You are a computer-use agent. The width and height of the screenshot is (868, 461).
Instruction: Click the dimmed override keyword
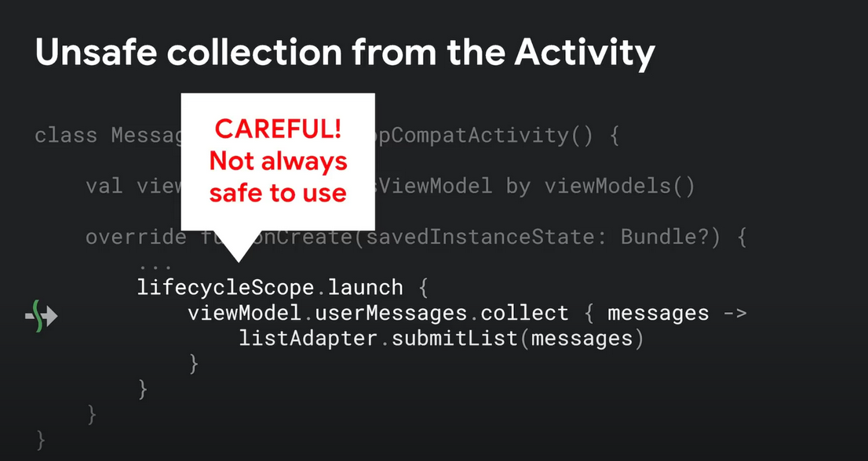(136, 237)
